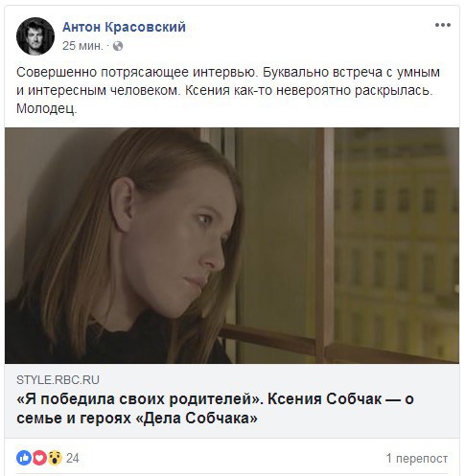Click the yellow Wow reaction emoji
This screenshot has width=465, height=476.
pyautogui.click(x=55, y=458)
